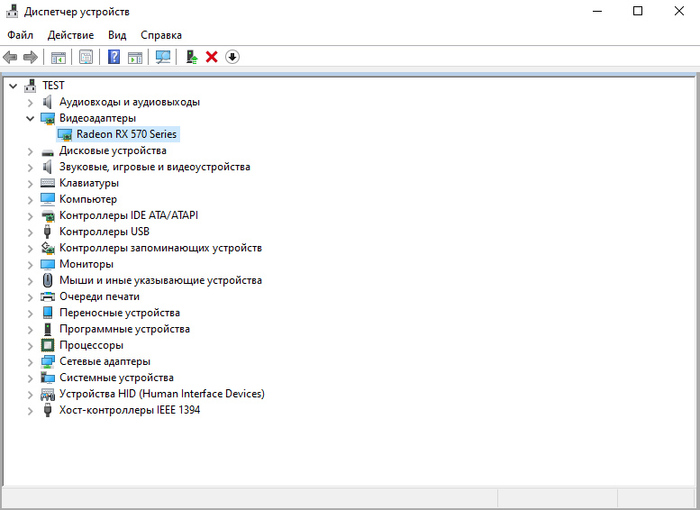Image resolution: width=700 pixels, height=510 pixels.
Task: Open the Действие menu
Action: pos(70,35)
